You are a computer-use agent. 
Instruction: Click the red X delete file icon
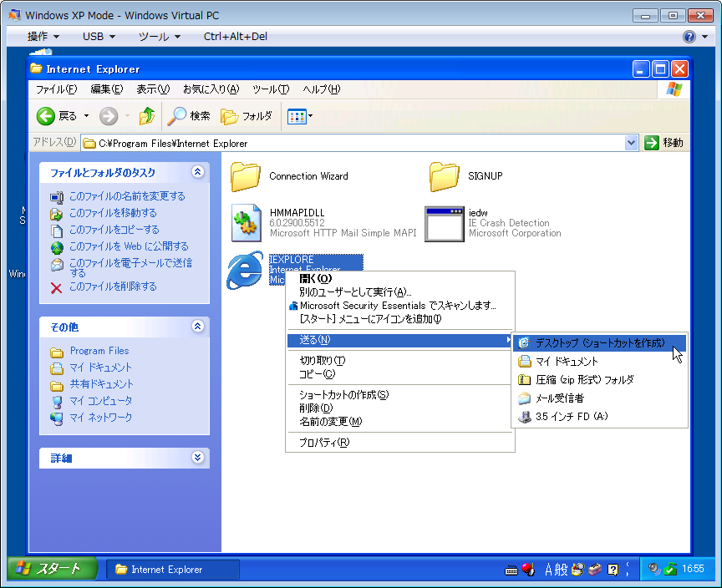[56, 288]
